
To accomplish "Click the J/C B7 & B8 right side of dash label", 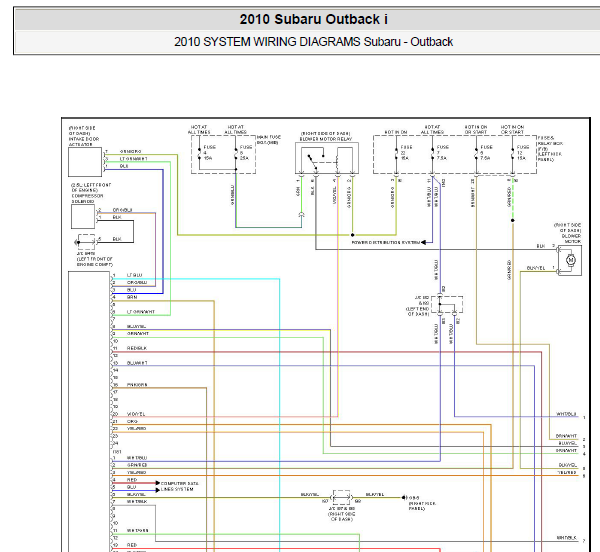I will pyautogui.click(x=341, y=514).
